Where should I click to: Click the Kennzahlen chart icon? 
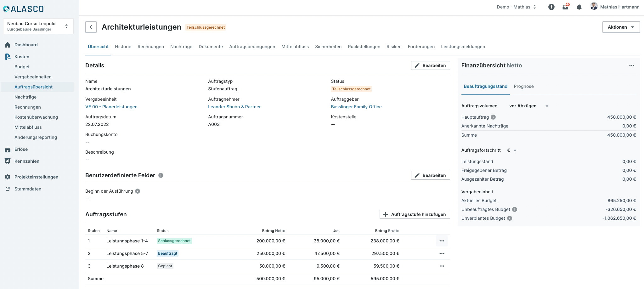[8, 161]
